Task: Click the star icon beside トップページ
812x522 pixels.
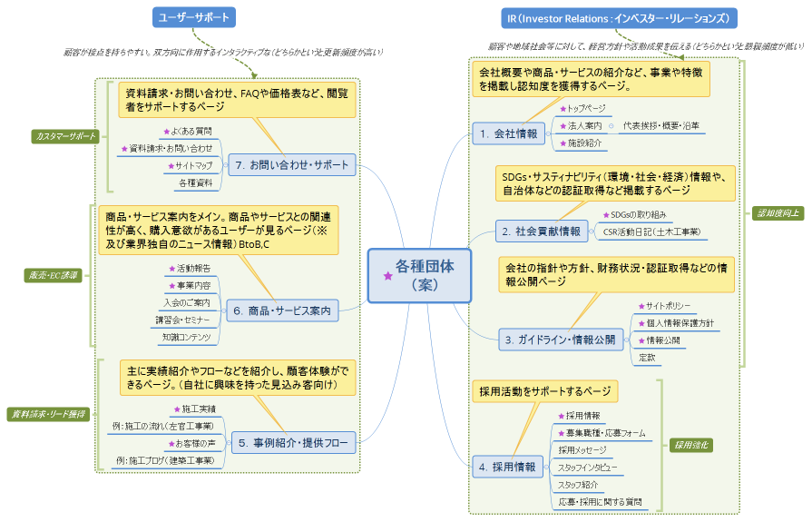Action: pyautogui.click(x=563, y=108)
